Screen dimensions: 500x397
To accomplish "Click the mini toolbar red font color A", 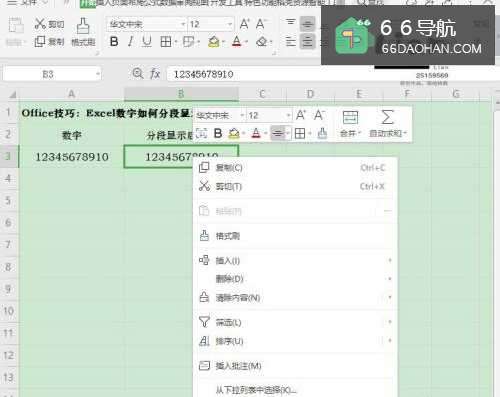I will coord(256,133).
